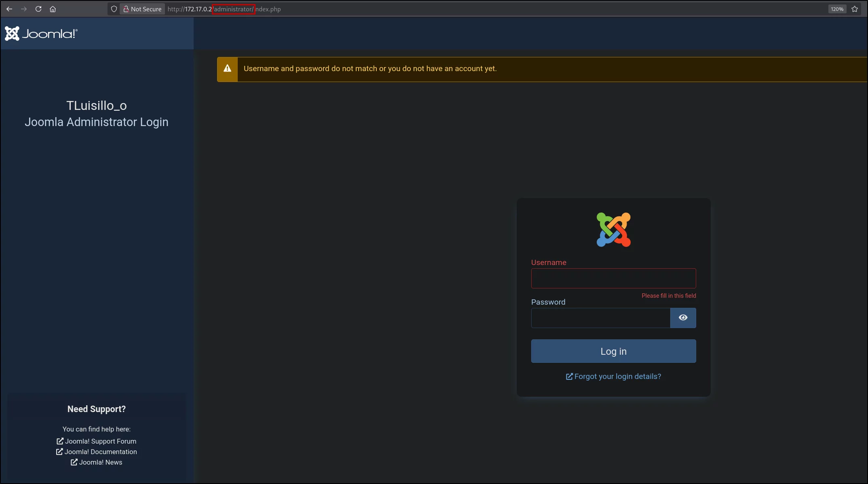
Task: Click the Joomla! logo in header
Action: click(41, 34)
